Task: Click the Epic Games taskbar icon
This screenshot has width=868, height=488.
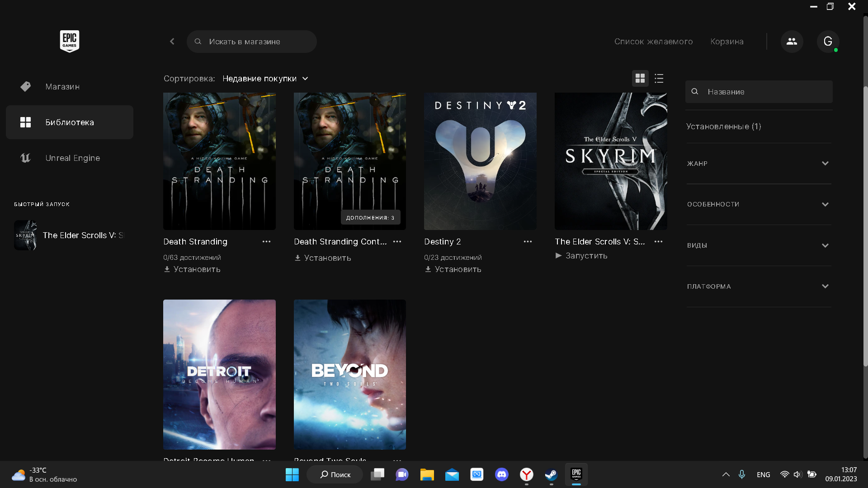Action: [576, 474]
